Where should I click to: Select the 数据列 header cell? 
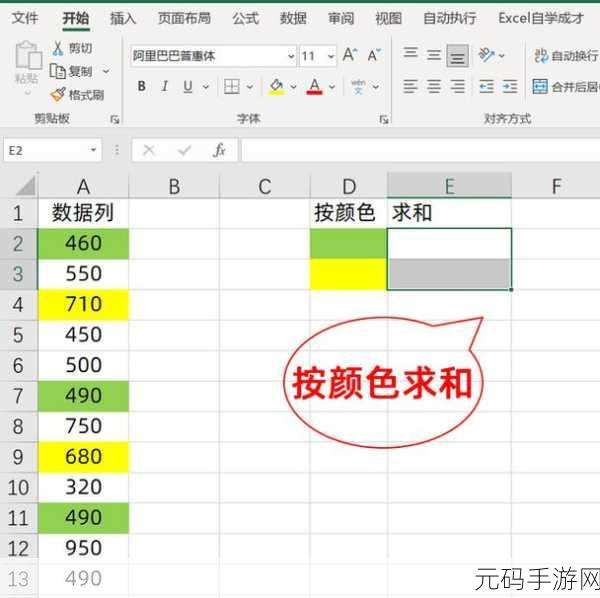point(83,213)
